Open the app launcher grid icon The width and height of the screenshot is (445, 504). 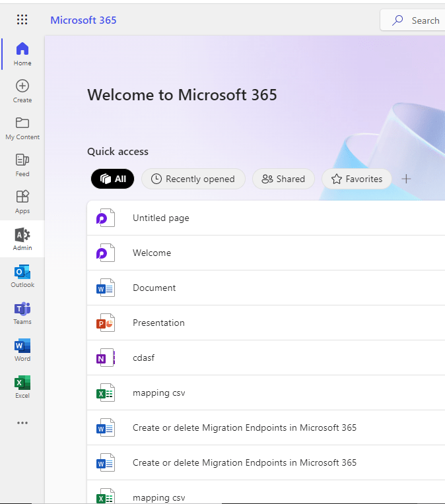pyautogui.click(x=22, y=20)
